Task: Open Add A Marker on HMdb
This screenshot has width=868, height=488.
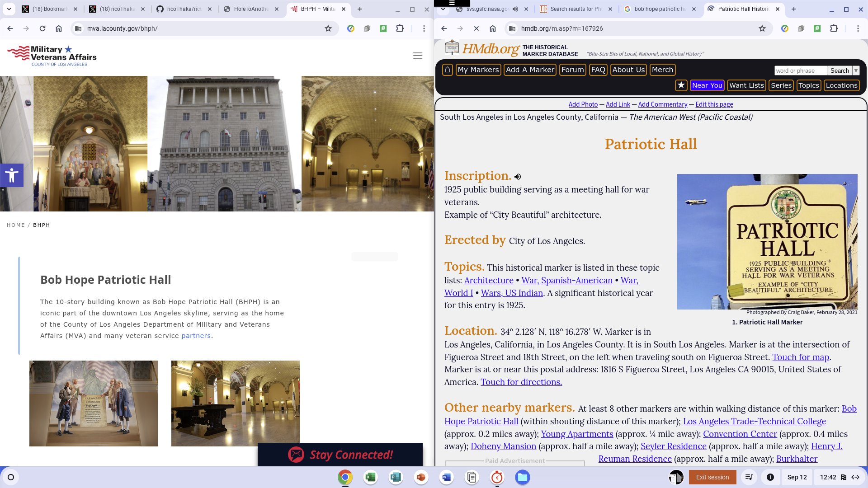Action: point(530,70)
